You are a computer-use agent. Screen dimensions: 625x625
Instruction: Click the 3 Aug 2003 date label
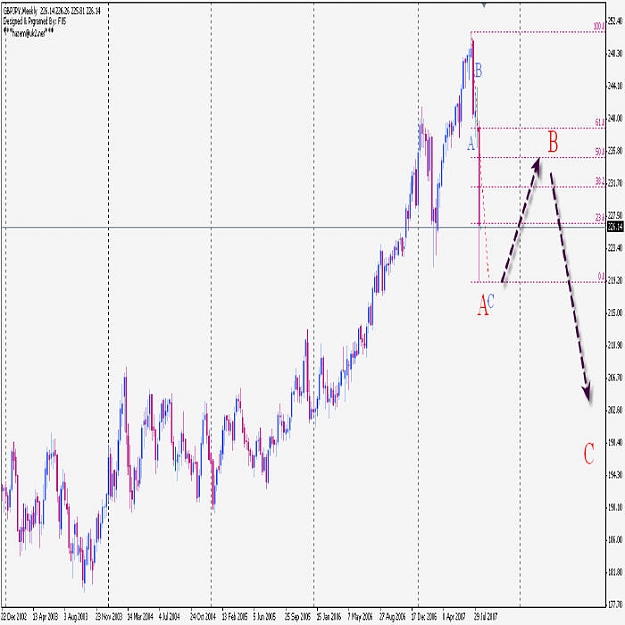coord(76,617)
